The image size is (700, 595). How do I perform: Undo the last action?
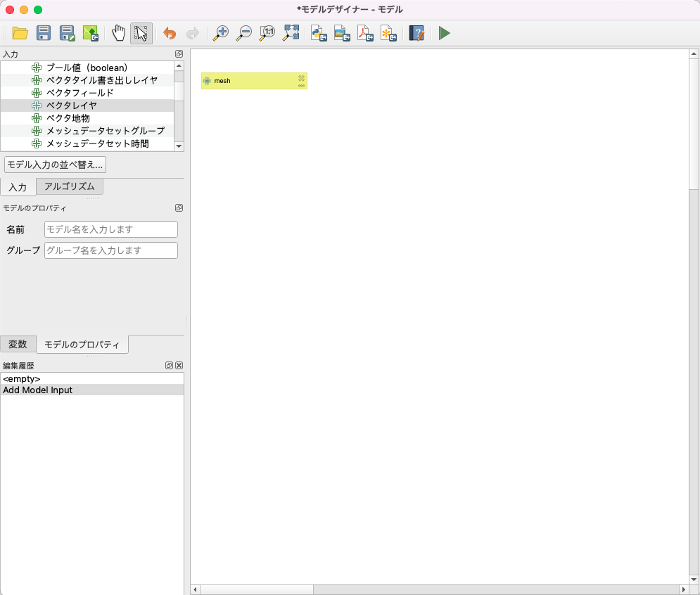click(170, 33)
